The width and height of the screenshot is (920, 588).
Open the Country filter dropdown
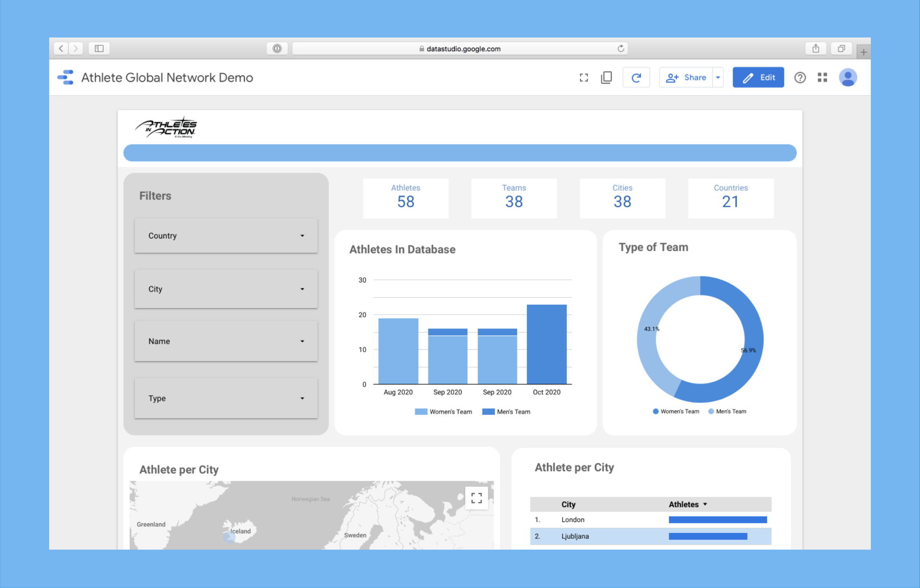coord(226,236)
